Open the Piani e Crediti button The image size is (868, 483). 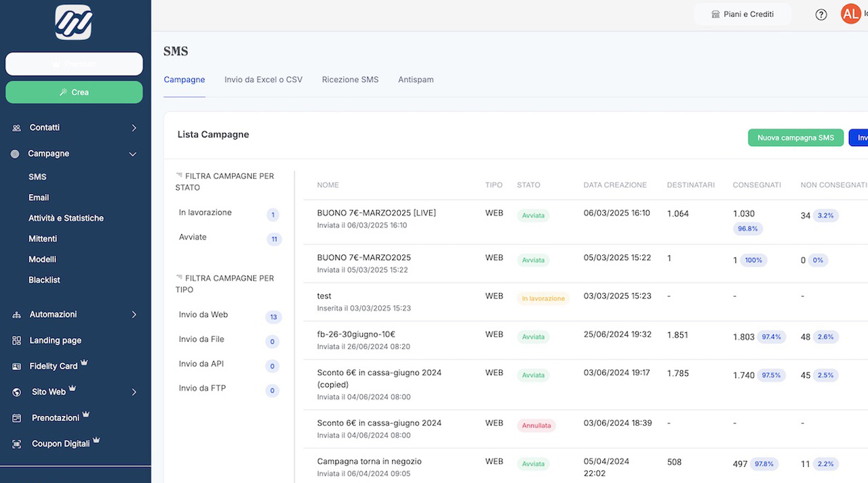click(743, 14)
